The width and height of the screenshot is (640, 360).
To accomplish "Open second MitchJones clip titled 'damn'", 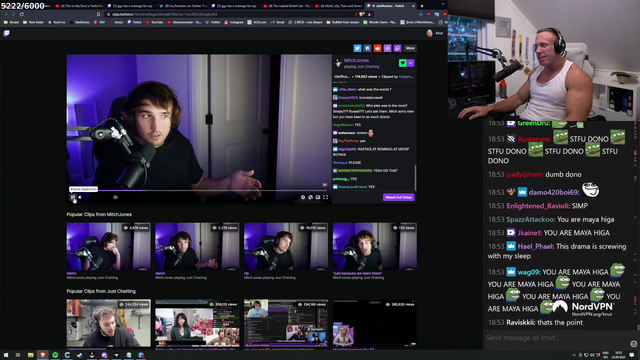I will pyautogui.click(x=197, y=246).
